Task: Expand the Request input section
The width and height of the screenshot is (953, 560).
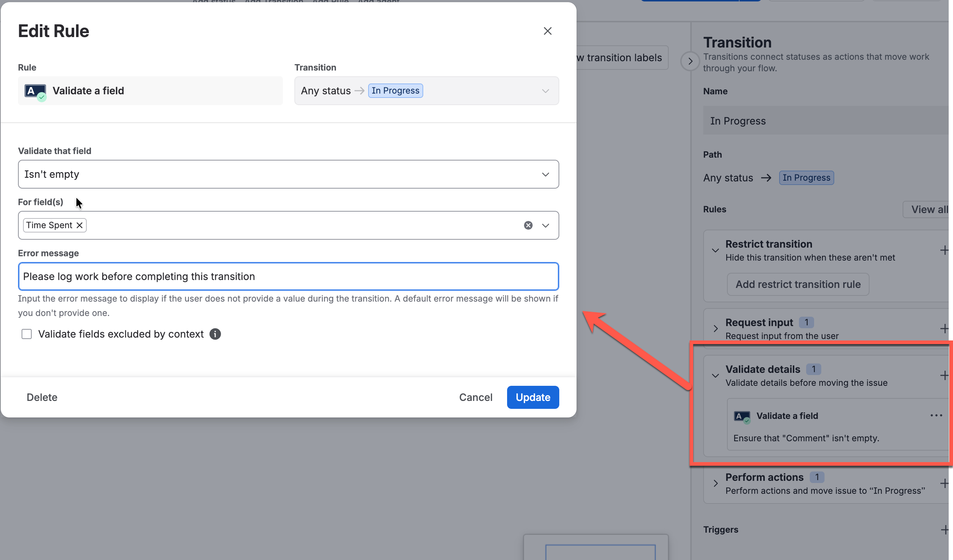Action: (715, 329)
